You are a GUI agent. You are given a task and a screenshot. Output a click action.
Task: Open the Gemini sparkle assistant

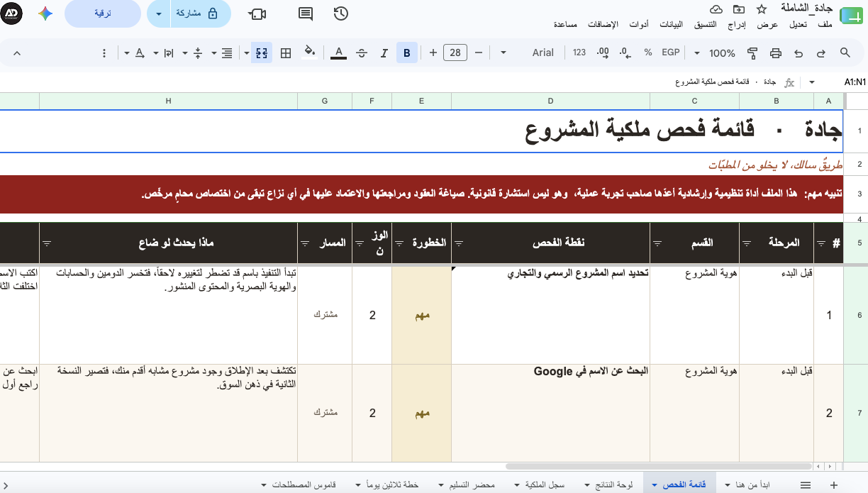(x=45, y=13)
